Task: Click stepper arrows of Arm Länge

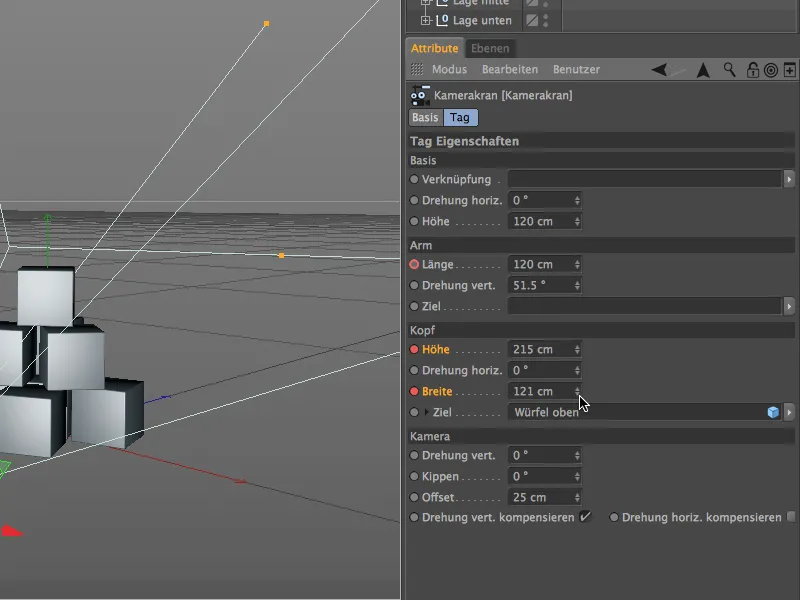Action: click(x=577, y=264)
